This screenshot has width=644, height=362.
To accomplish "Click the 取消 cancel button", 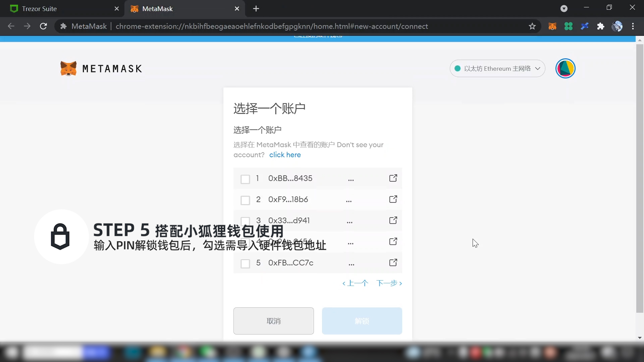I will [x=273, y=321].
